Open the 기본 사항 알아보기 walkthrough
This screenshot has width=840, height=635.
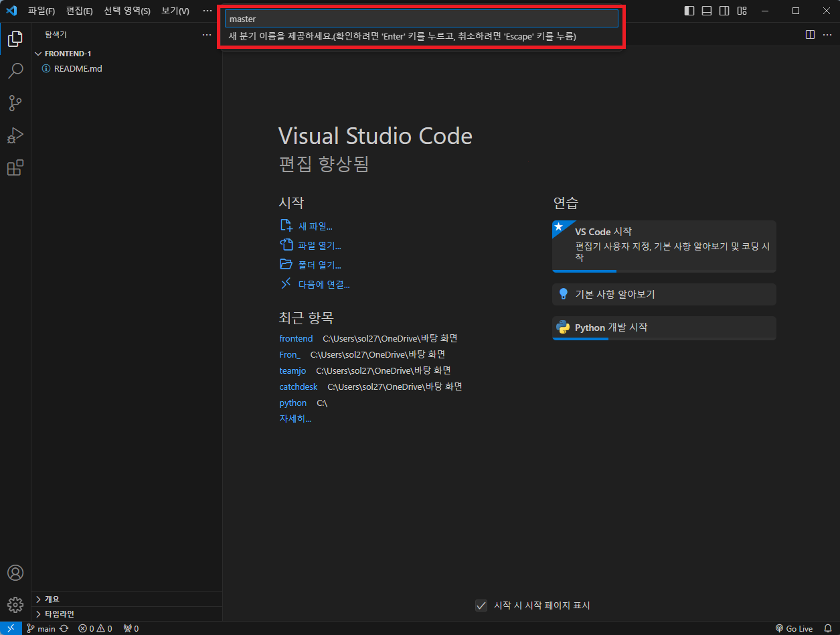(664, 294)
